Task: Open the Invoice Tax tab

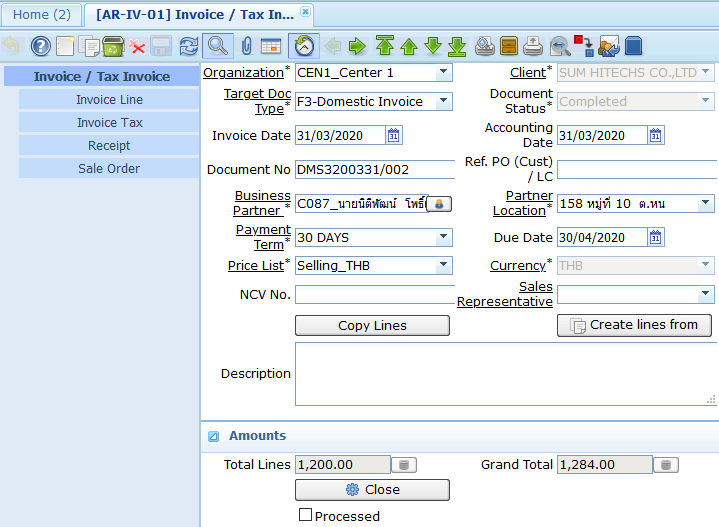Action: (109, 122)
